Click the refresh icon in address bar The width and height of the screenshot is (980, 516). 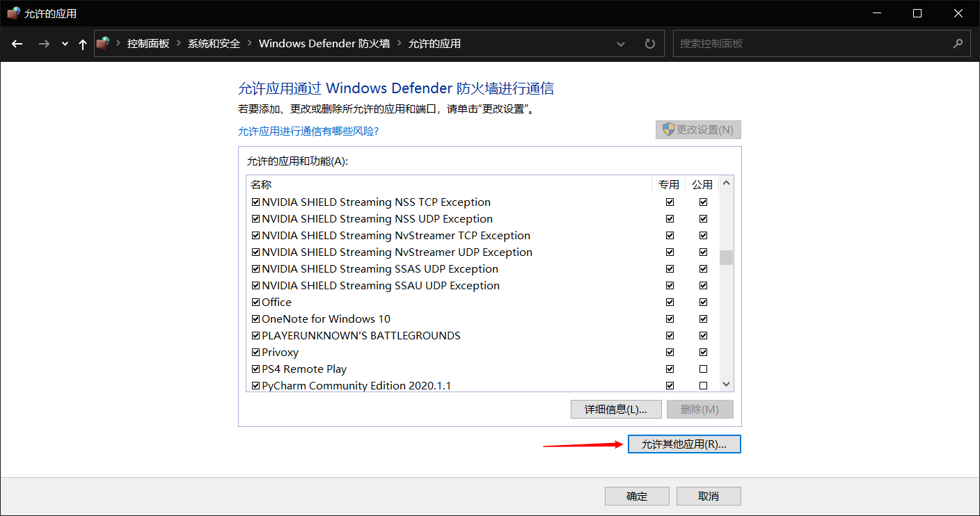[649, 44]
